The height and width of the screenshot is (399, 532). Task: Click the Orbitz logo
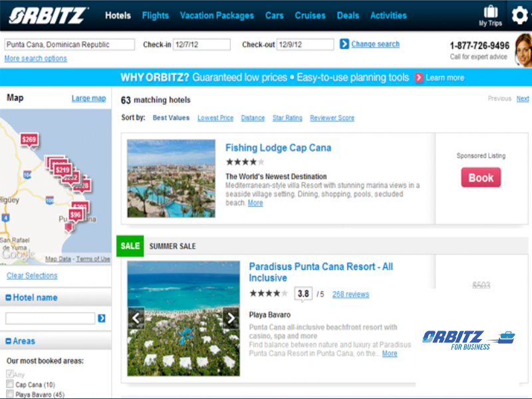(x=49, y=15)
